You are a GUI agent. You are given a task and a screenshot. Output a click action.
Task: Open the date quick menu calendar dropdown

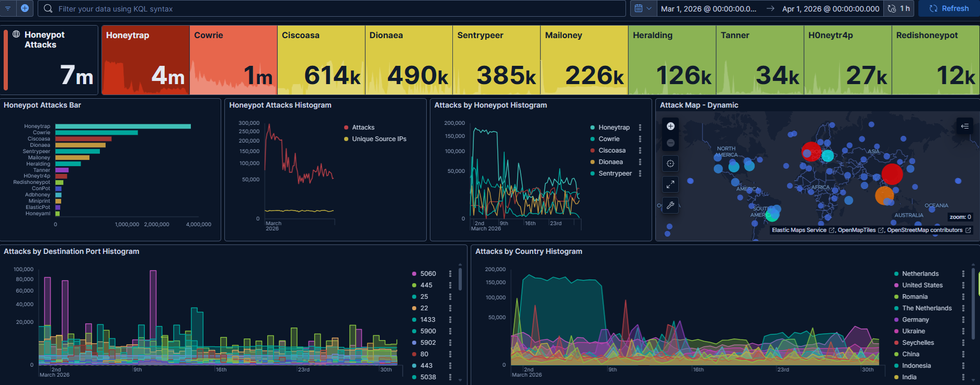click(643, 8)
